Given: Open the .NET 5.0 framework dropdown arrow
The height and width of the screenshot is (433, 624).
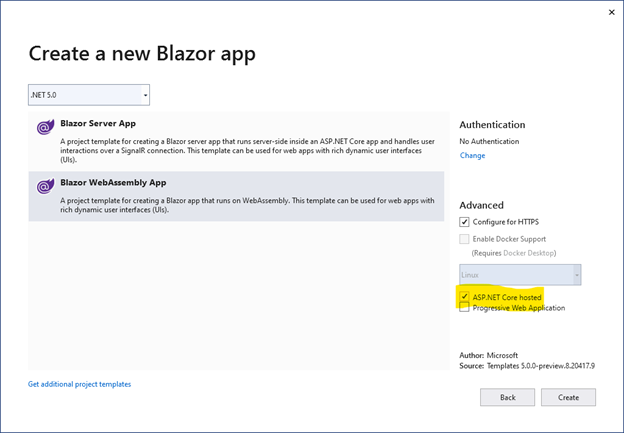Looking at the screenshot, I should click(145, 95).
